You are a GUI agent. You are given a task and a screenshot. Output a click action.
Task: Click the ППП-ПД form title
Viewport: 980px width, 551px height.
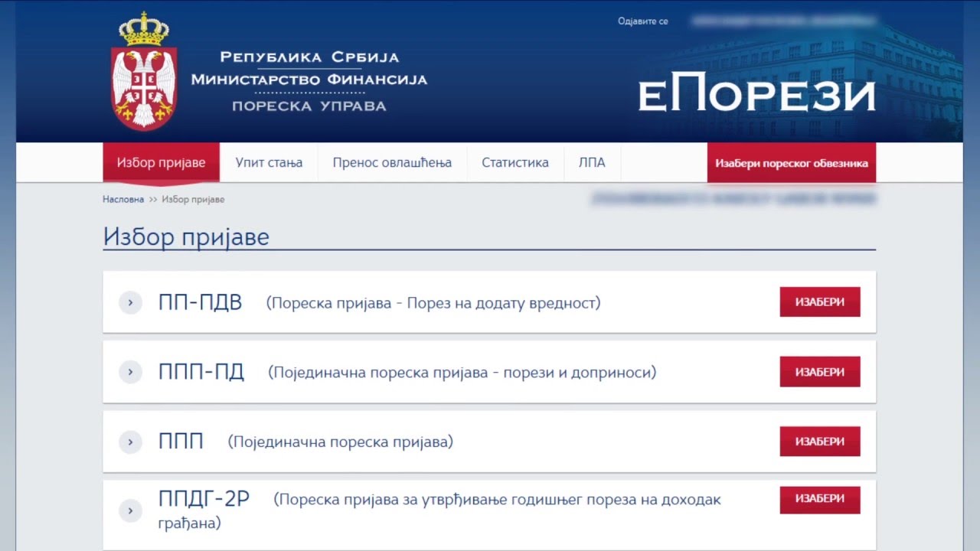[201, 372]
